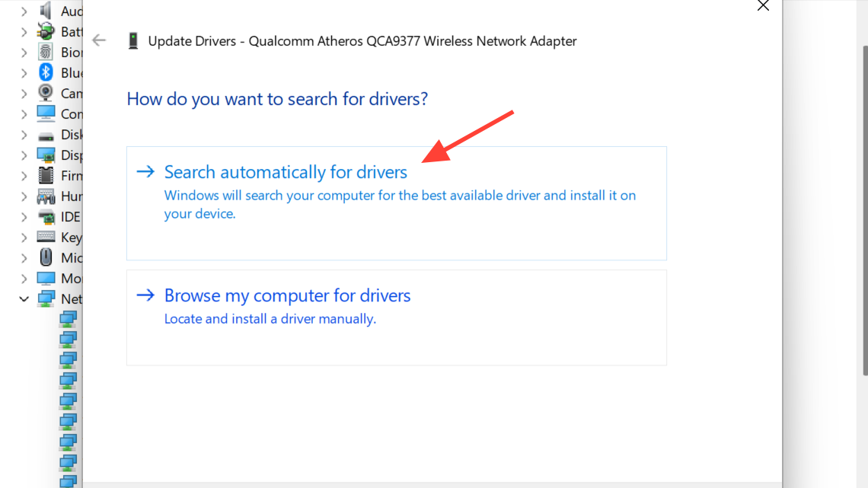
Task: Select the Bluetooth icon
Action: (x=46, y=72)
